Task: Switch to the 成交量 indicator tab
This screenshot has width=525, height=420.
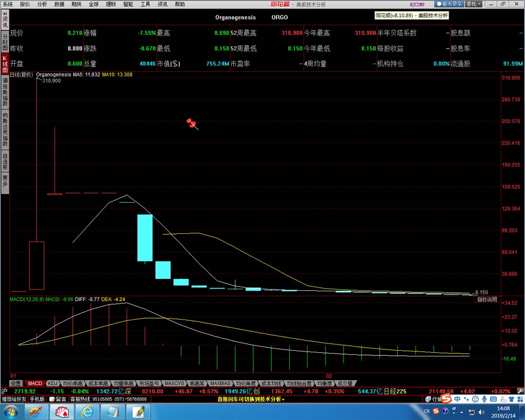Action: [345, 383]
